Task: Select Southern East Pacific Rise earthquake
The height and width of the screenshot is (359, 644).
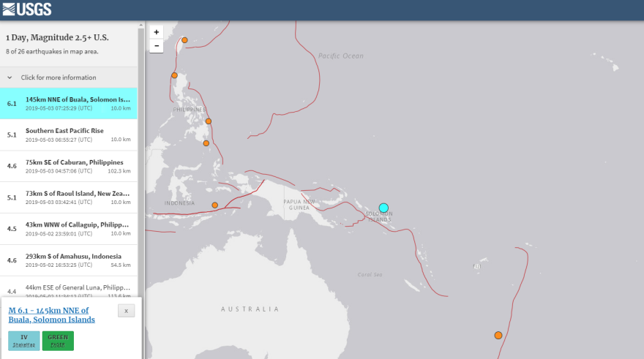Action: [x=70, y=135]
